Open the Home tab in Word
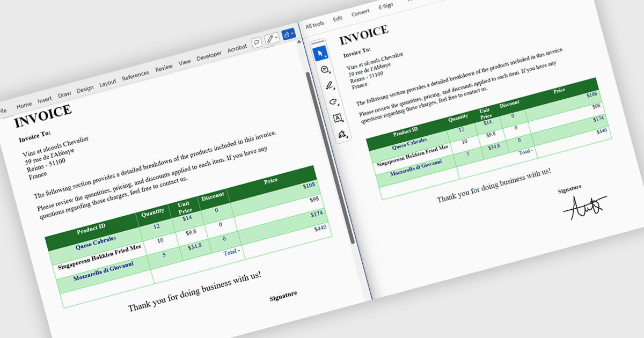 24,105
